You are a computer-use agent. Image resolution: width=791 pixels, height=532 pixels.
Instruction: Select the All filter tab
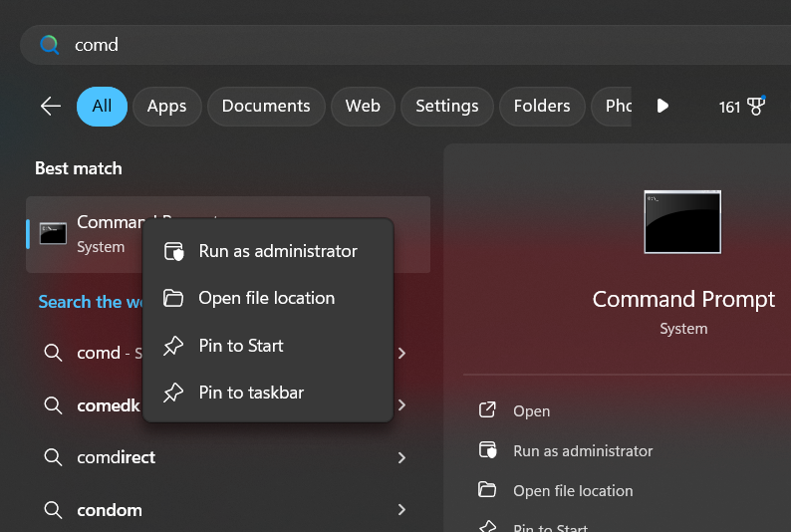102,106
